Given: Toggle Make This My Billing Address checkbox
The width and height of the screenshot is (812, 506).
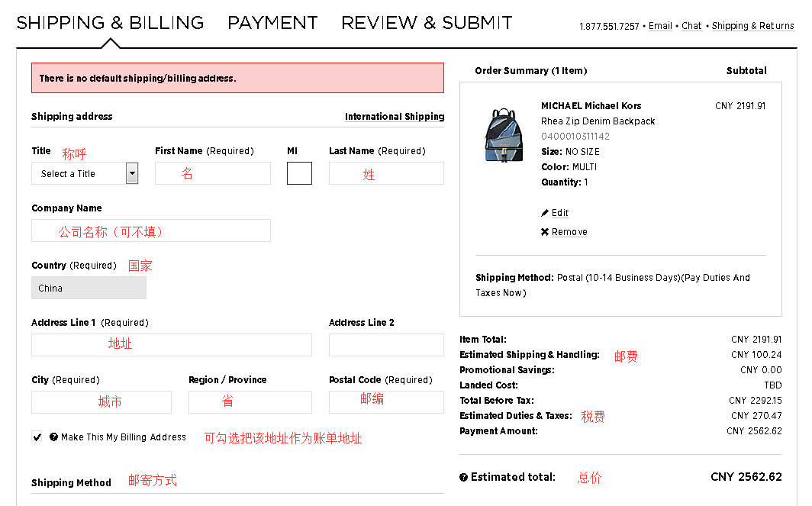Looking at the screenshot, I should pos(37,437).
